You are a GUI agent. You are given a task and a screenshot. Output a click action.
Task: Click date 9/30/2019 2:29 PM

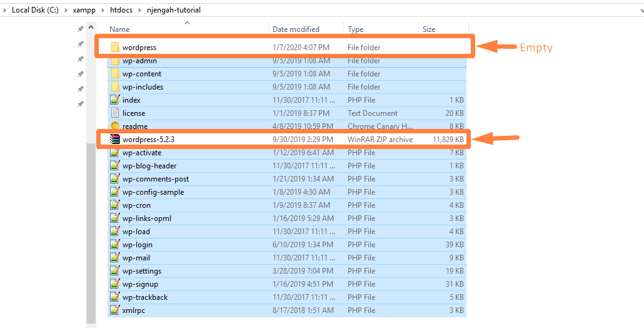[303, 140]
